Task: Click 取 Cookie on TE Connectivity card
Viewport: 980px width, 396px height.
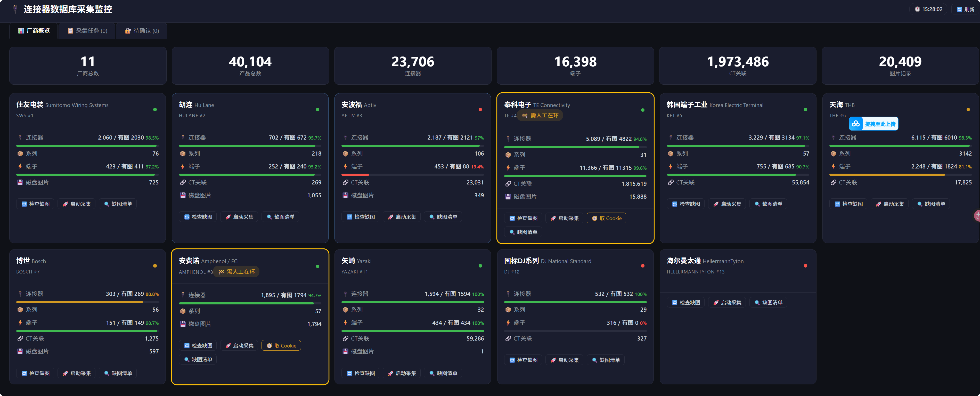Action: tap(606, 218)
